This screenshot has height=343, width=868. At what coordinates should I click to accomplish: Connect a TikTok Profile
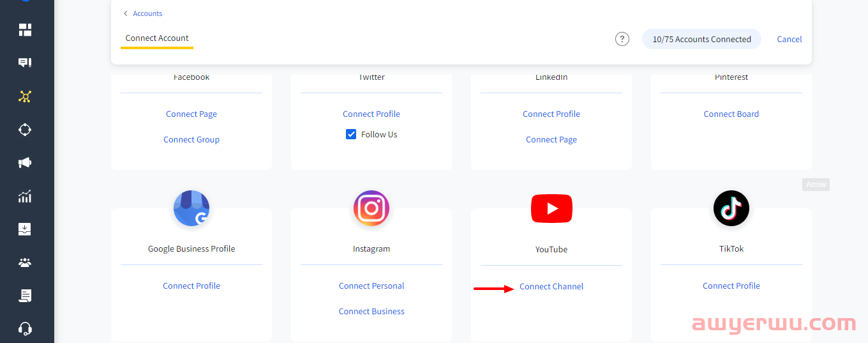[731, 286]
